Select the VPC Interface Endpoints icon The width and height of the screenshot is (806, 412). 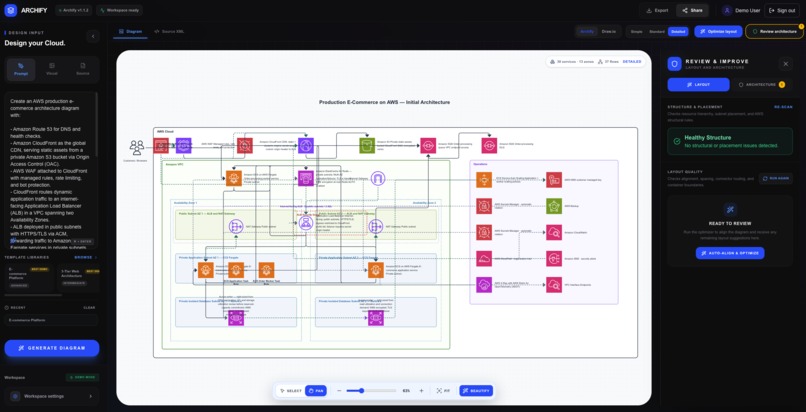pos(554,285)
